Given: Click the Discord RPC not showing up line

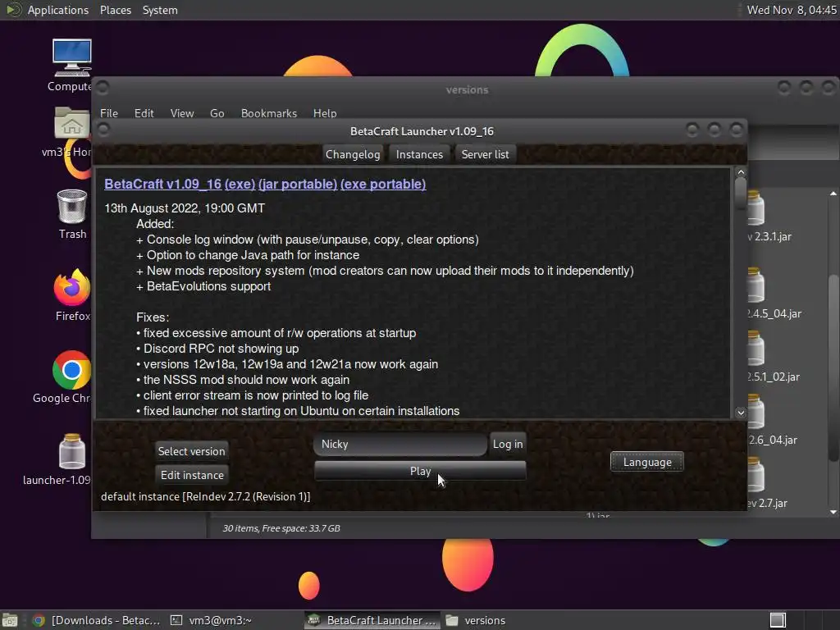Looking at the screenshot, I should coord(217,348).
